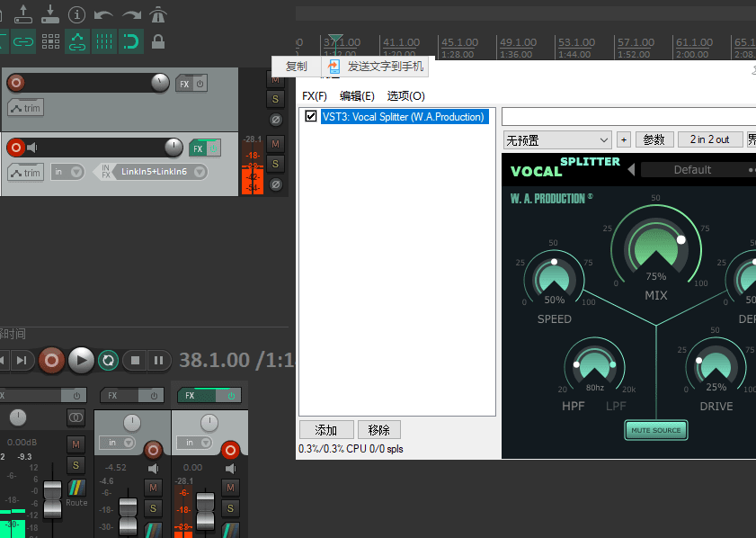This screenshot has height=538, width=756.
Task: Click the speaker monitor icon on the 0.00 mixer strip
Action: (230, 468)
